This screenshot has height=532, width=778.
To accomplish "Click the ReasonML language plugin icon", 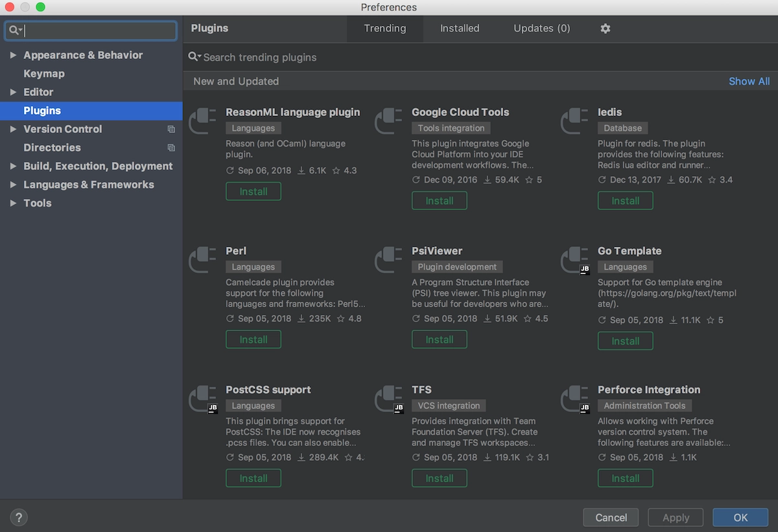I will click(x=202, y=121).
